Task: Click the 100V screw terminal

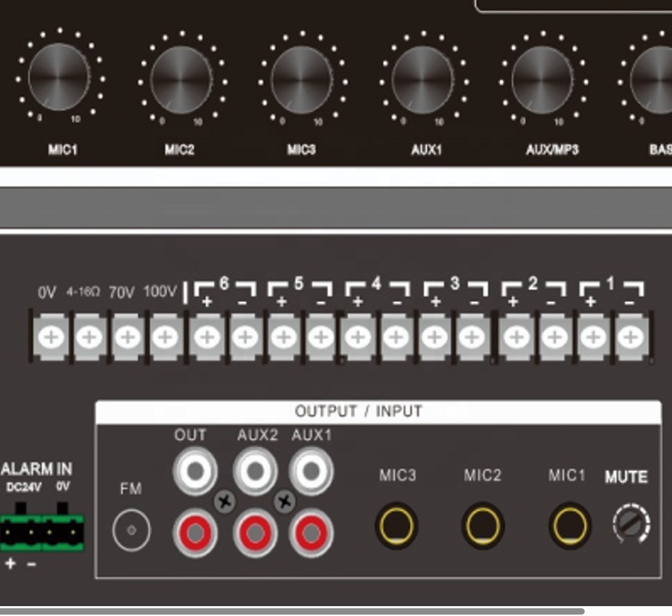Action: pyautogui.click(x=166, y=338)
